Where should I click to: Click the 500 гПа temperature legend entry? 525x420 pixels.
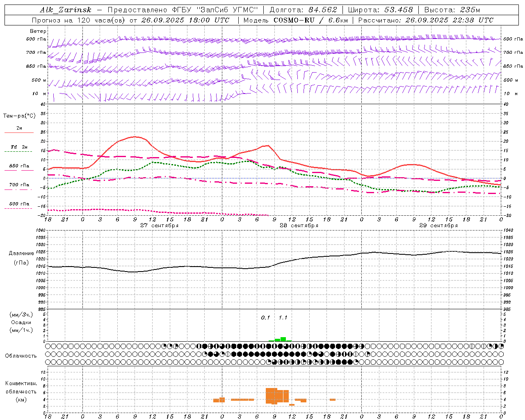19,204
